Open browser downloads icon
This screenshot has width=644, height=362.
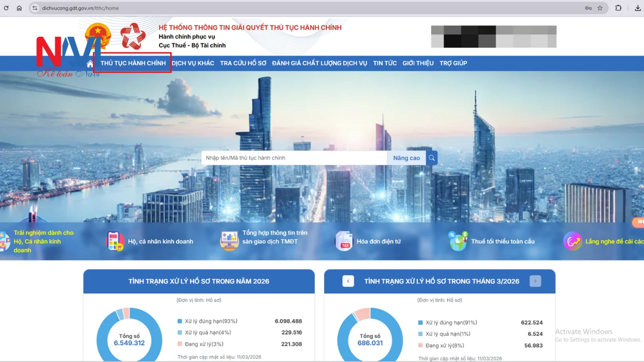pyautogui.click(x=637, y=8)
